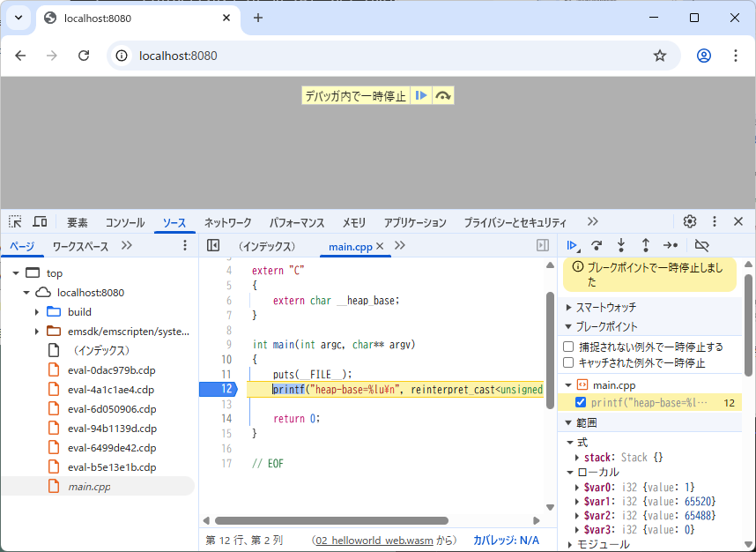Expand the stack variable
Viewport: 756px width, 552px height.
[x=578, y=458]
